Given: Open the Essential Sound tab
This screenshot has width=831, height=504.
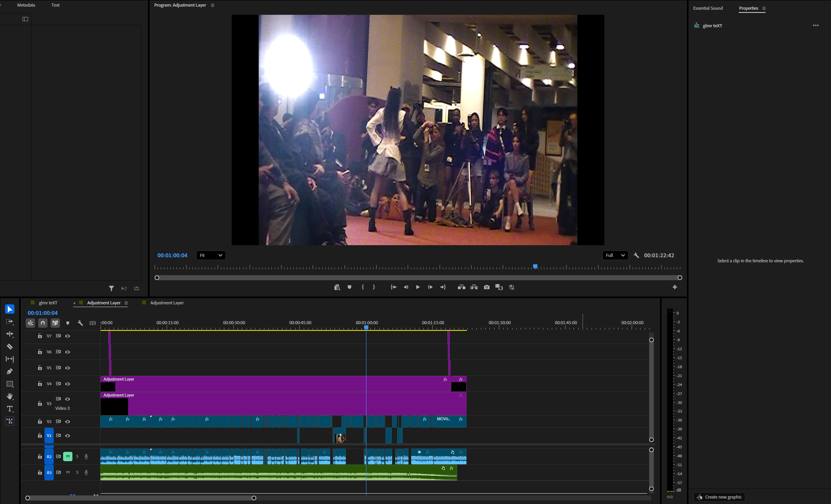Looking at the screenshot, I should click(x=708, y=8).
